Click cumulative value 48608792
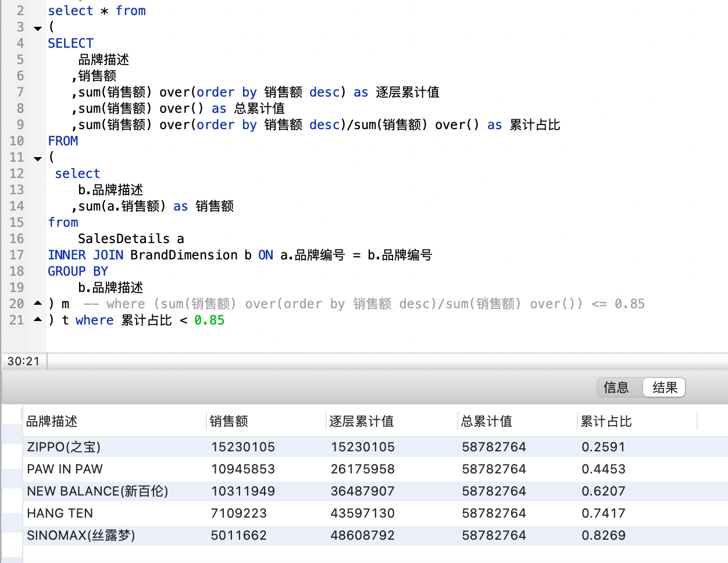This screenshot has width=728, height=563. coord(363,535)
